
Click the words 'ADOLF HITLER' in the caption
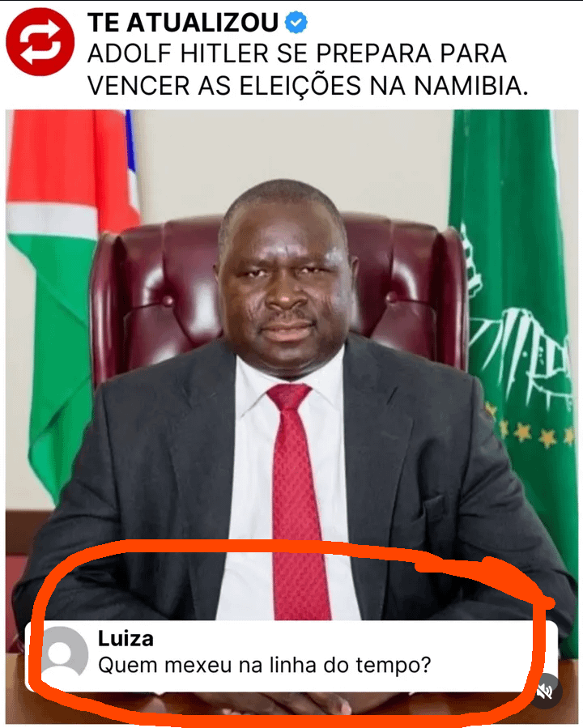178,53
